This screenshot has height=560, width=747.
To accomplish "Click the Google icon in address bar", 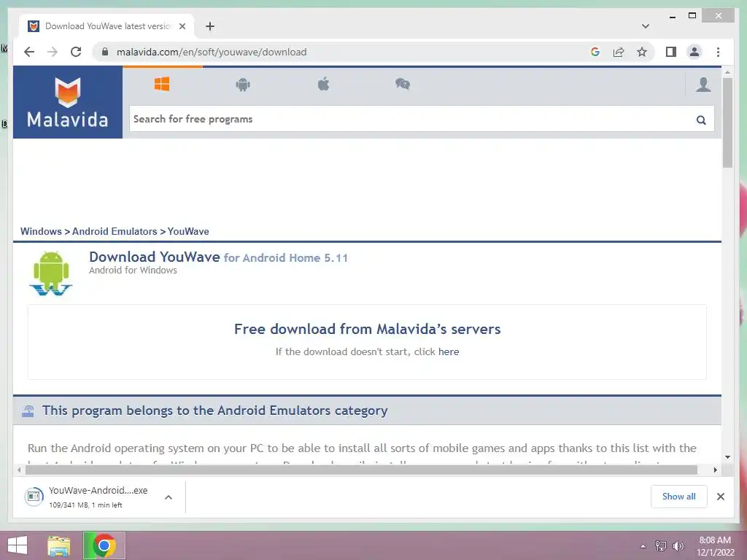I will pyautogui.click(x=595, y=52).
